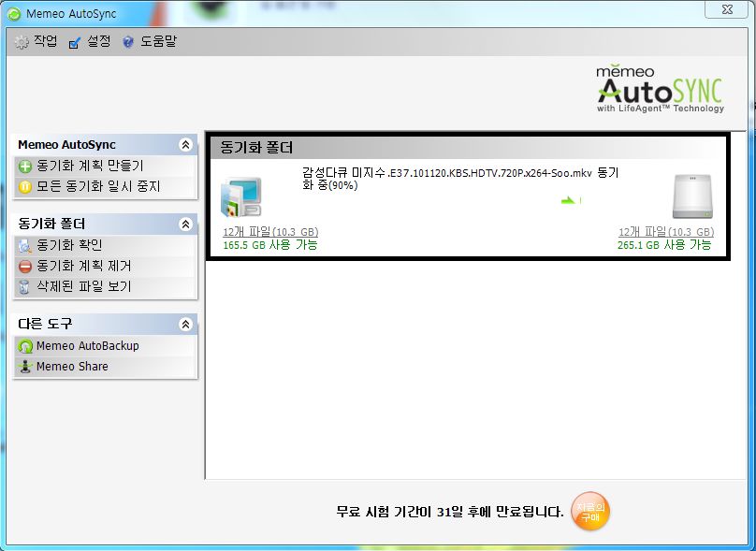
Task: Click the Memeo Share icon
Action: click(25, 367)
